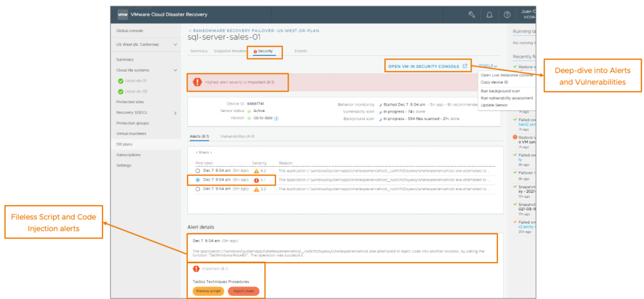Screen dimensions: 644x299
Task: Click the fileless script tag button
Action: pos(209,291)
